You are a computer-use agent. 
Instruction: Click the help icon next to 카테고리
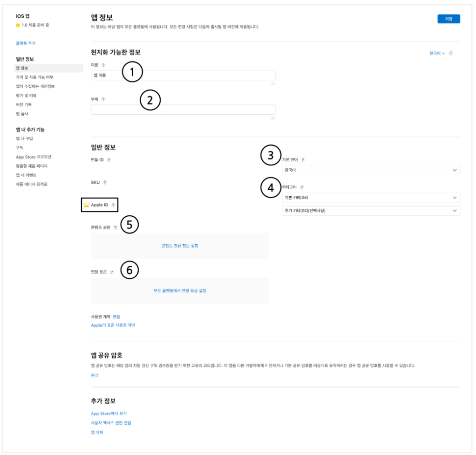[302, 187]
